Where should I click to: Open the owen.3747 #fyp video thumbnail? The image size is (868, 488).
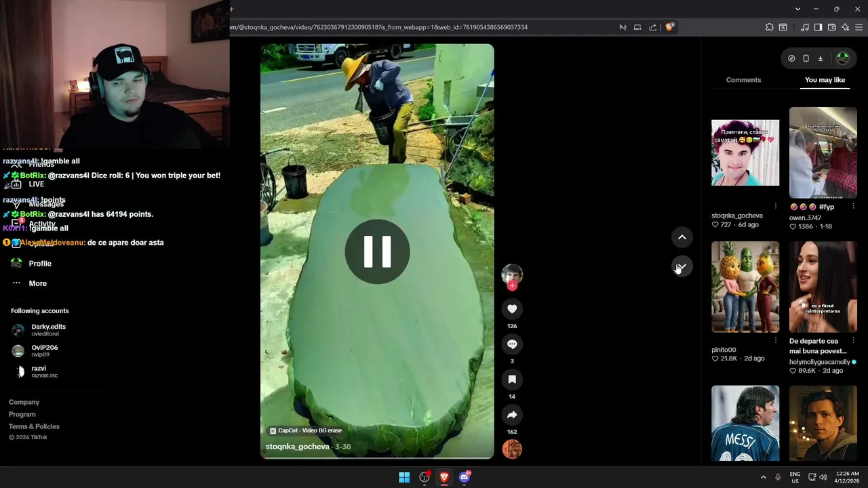click(x=823, y=152)
